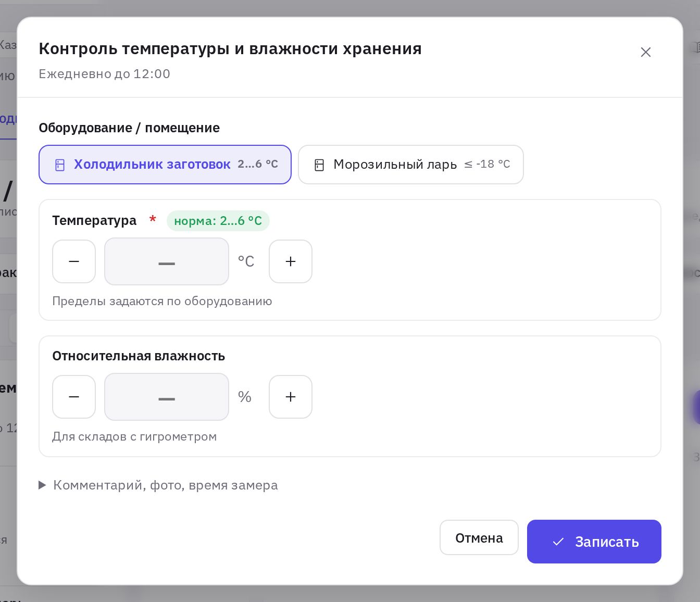Decrease temperature with minus button
700x602 pixels.
[74, 261]
